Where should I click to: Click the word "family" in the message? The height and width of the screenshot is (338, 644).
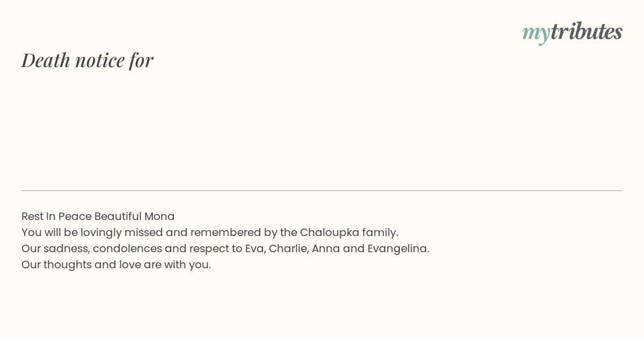click(380, 233)
